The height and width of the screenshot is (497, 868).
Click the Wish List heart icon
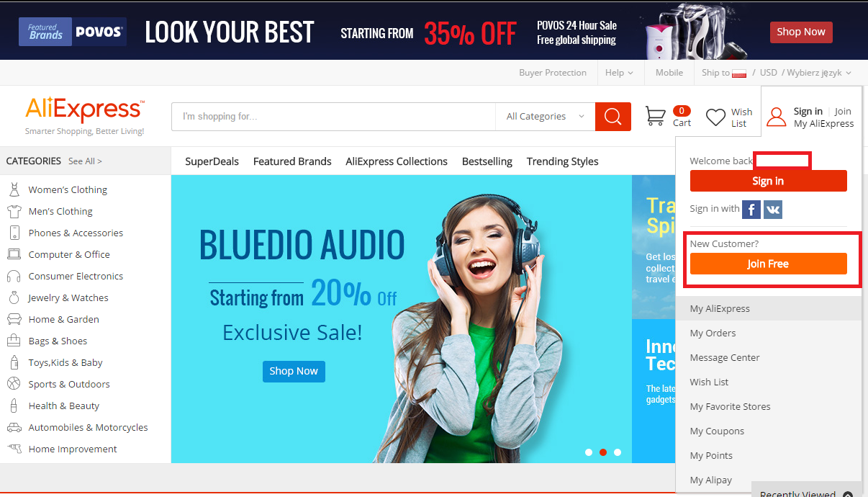715,117
